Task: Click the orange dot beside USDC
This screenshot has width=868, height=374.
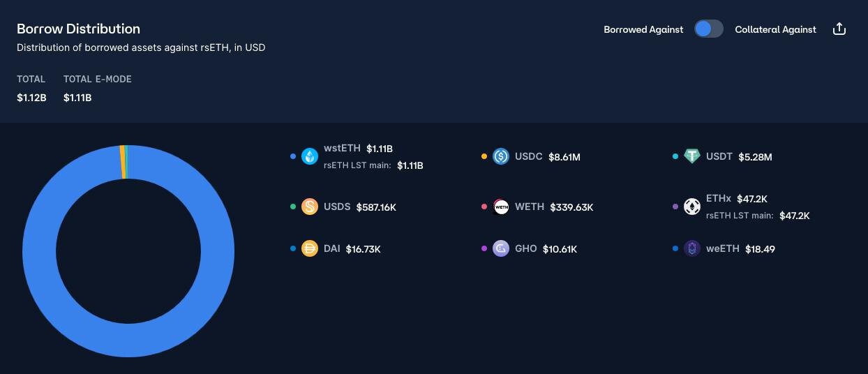Action: [x=484, y=156]
